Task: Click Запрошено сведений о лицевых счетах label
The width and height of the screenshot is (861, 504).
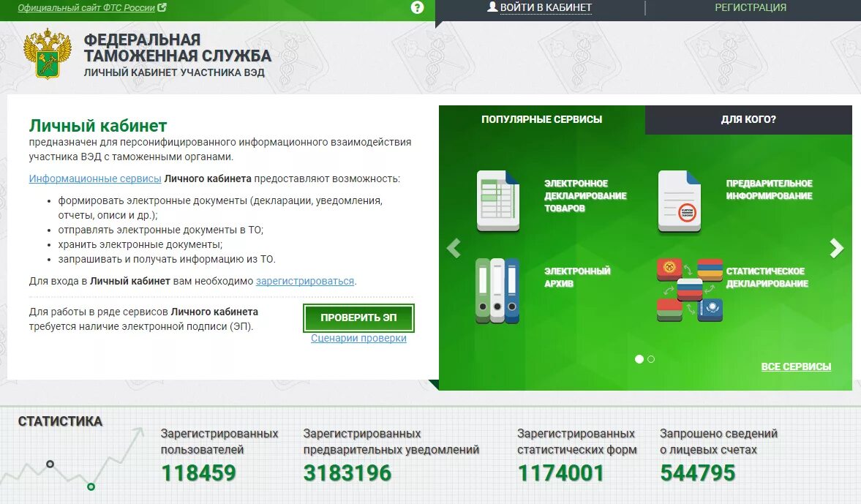Action: (719, 441)
